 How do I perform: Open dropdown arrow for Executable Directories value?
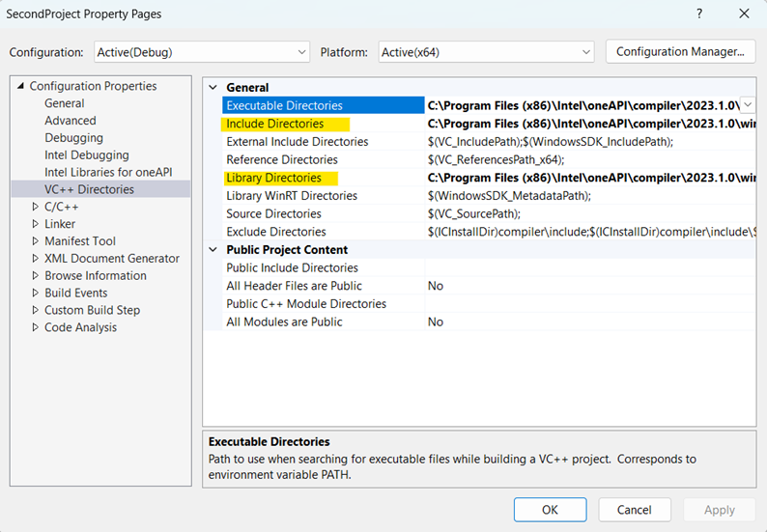point(748,105)
